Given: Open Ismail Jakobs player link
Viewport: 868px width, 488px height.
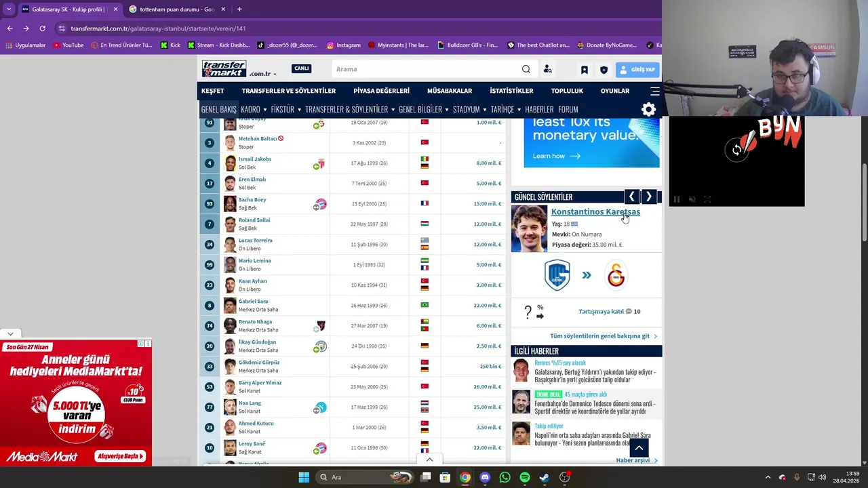Looking at the screenshot, I should point(255,159).
